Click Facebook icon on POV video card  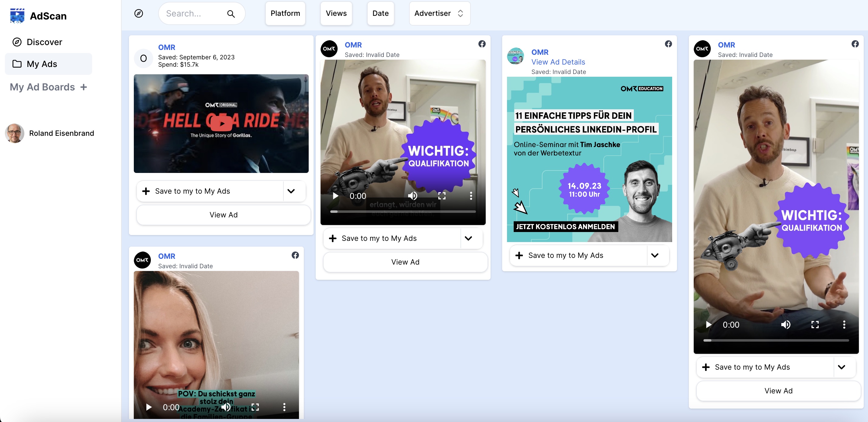(x=295, y=255)
